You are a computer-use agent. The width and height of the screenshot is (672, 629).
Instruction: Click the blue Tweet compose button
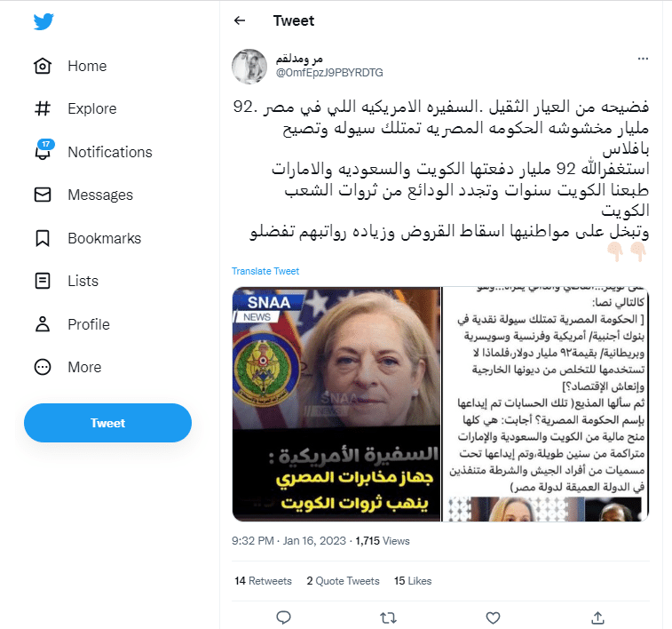(107, 423)
